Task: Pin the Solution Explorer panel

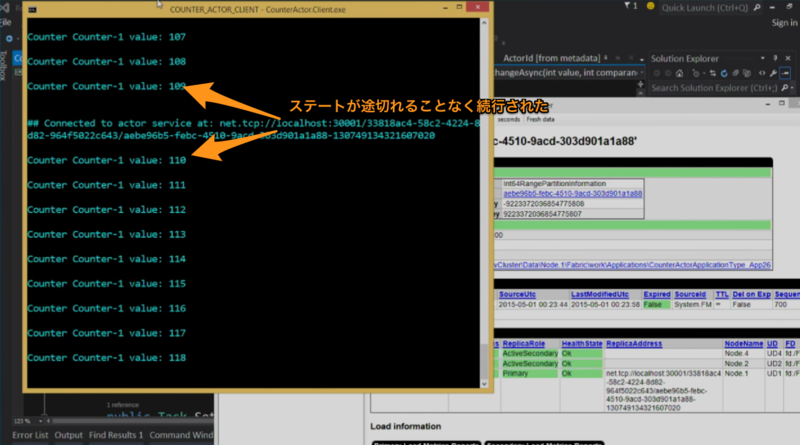Action: (775, 58)
